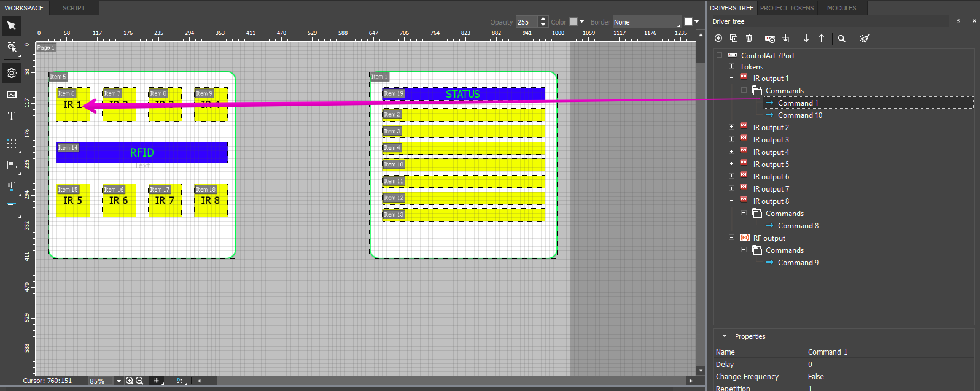
Task: Select the image insert tool
Action: (11, 95)
